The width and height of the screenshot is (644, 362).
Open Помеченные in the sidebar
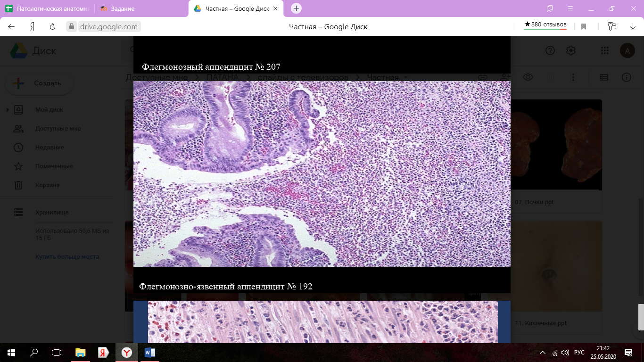[54, 166]
